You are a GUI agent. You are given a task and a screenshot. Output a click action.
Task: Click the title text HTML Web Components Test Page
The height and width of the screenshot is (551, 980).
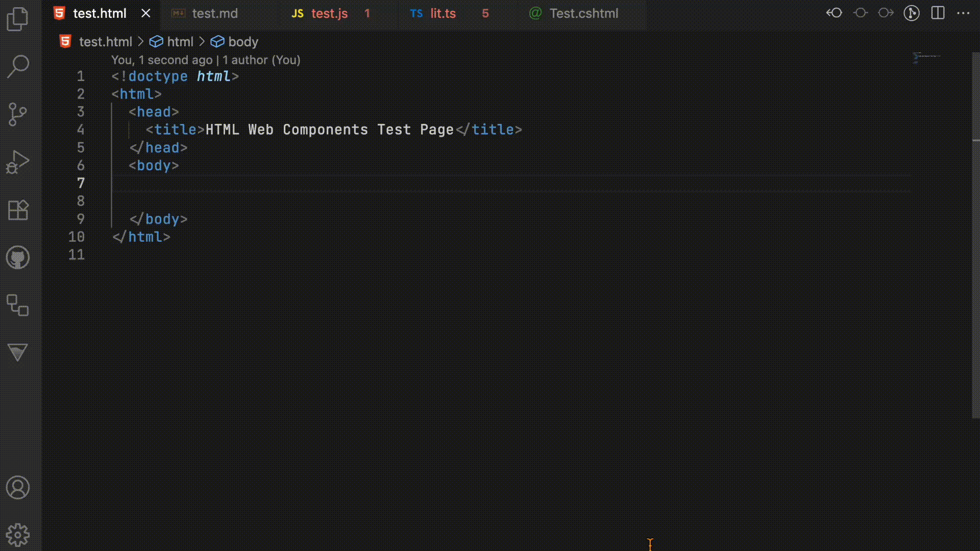point(329,130)
